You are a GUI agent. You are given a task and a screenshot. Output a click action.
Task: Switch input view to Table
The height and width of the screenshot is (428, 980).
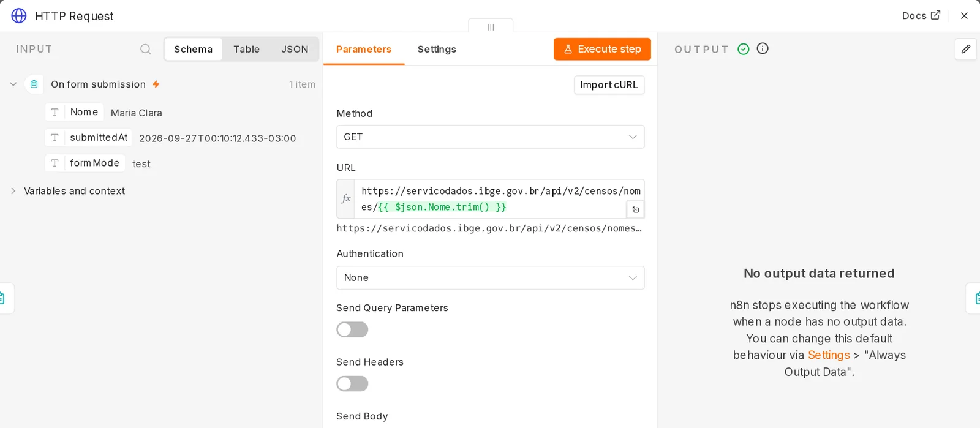pos(246,49)
